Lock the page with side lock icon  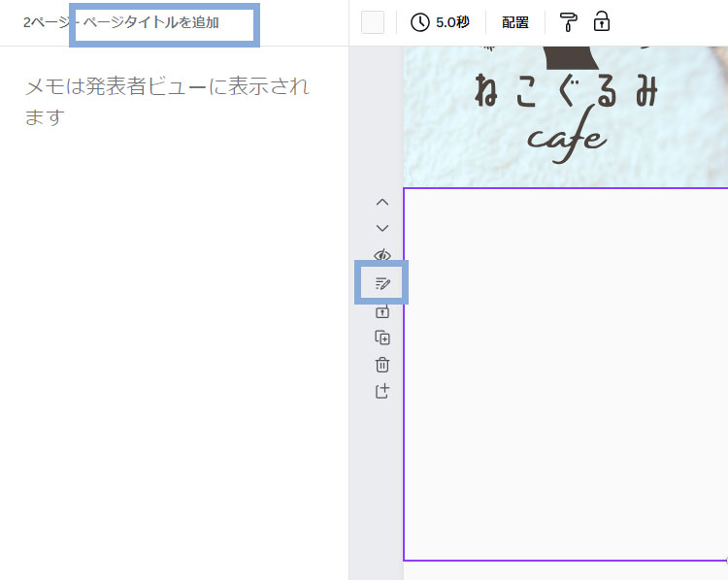coord(382,311)
